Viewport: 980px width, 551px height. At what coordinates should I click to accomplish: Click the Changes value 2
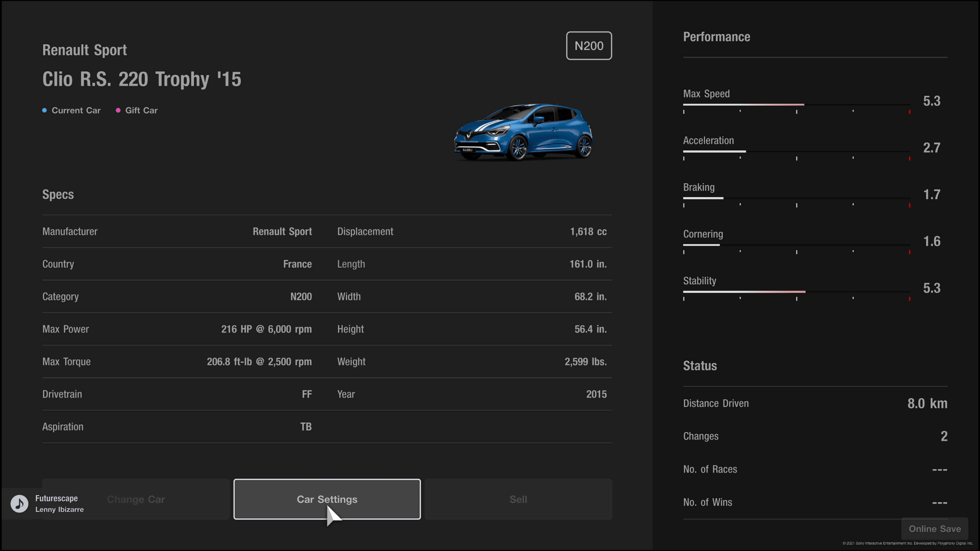[x=944, y=436]
